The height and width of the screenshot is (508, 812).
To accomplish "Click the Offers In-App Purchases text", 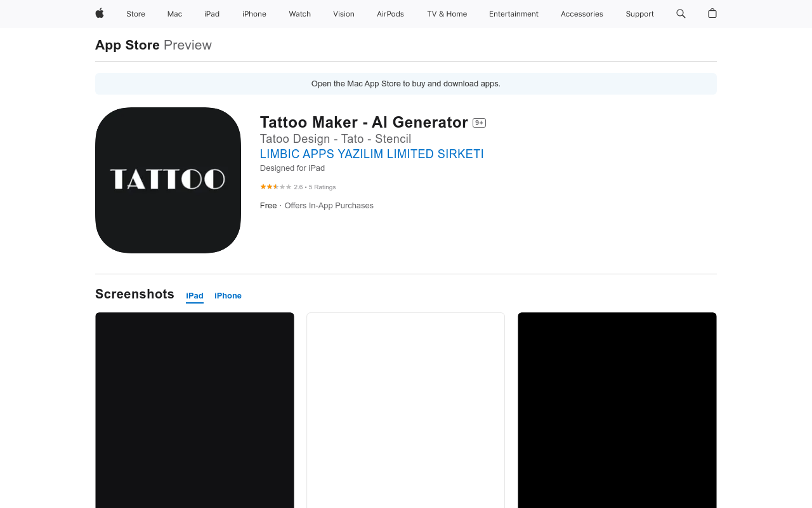I will pos(329,206).
